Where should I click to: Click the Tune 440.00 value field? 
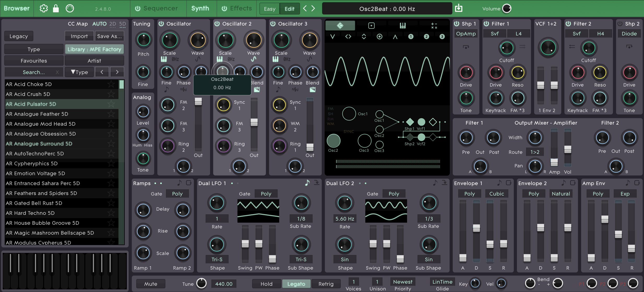click(224, 284)
